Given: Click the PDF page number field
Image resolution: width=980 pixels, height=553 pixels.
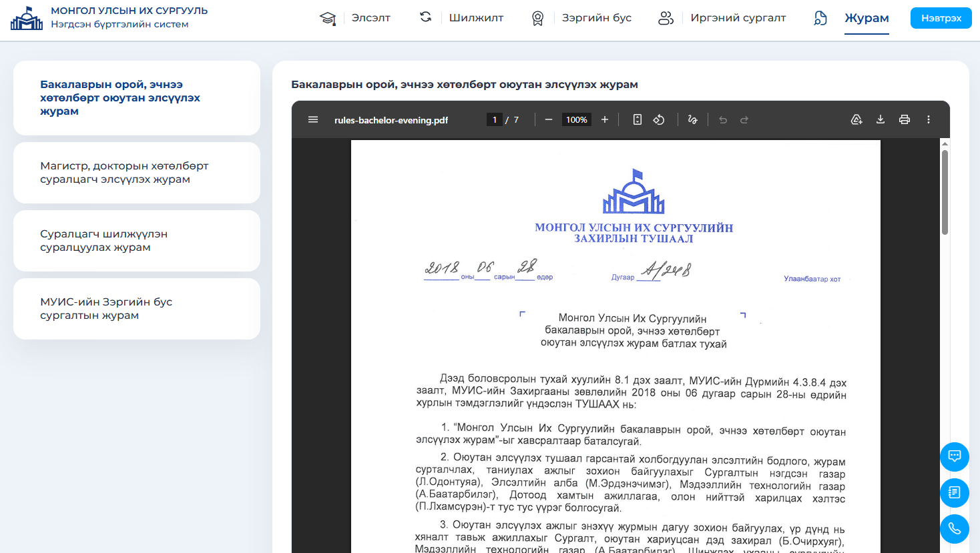Looking at the screenshot, I should point(494,120).
